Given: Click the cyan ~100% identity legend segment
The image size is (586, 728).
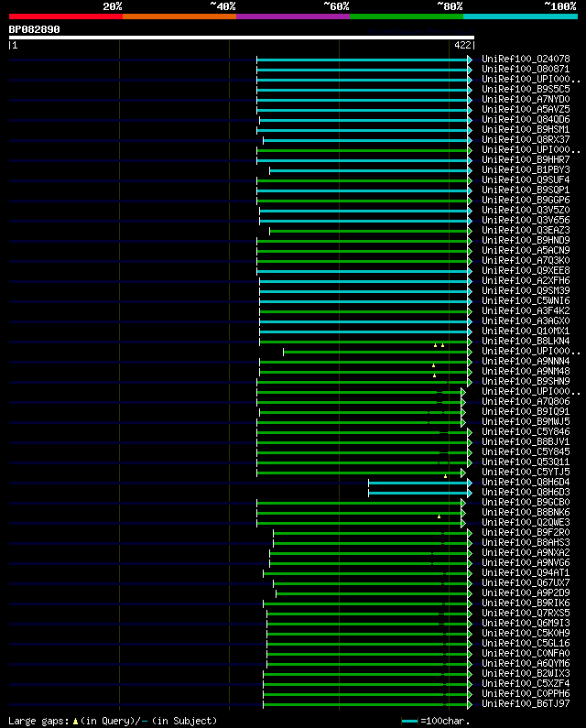Looking at the screenshot, I should pyautogui.click(x=520, y=16).
